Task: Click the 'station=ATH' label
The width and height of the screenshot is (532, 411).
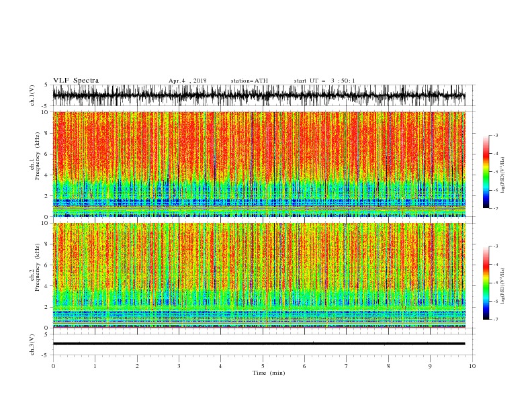Action: [x=249, y=81]
